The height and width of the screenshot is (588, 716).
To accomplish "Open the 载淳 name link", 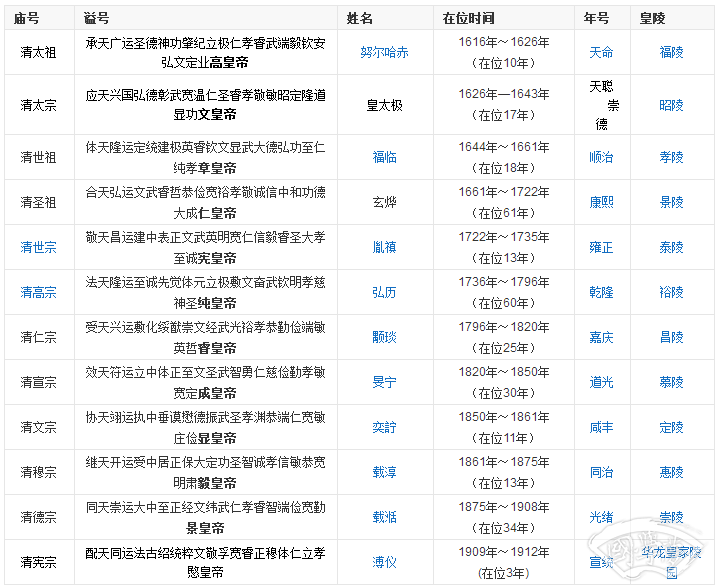I will [x=384, y=472].
